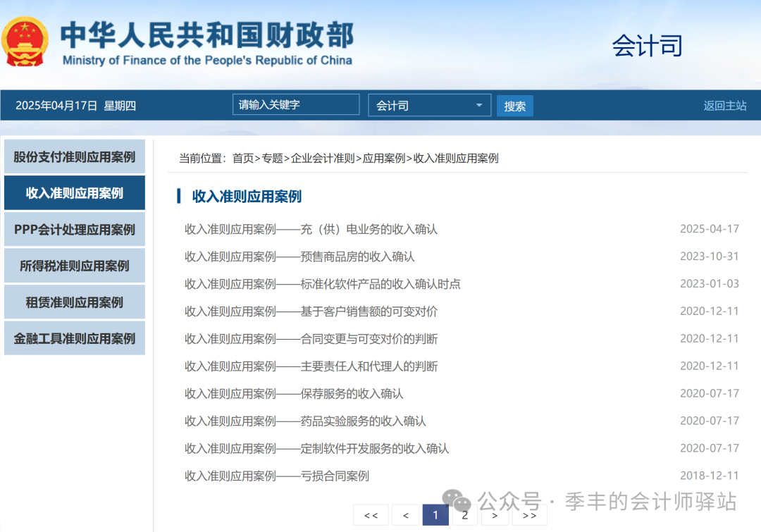The height and width of the screenshot is (532, 761).
Task: Click the keyword search input field
Action: click(x=295, y=104)
